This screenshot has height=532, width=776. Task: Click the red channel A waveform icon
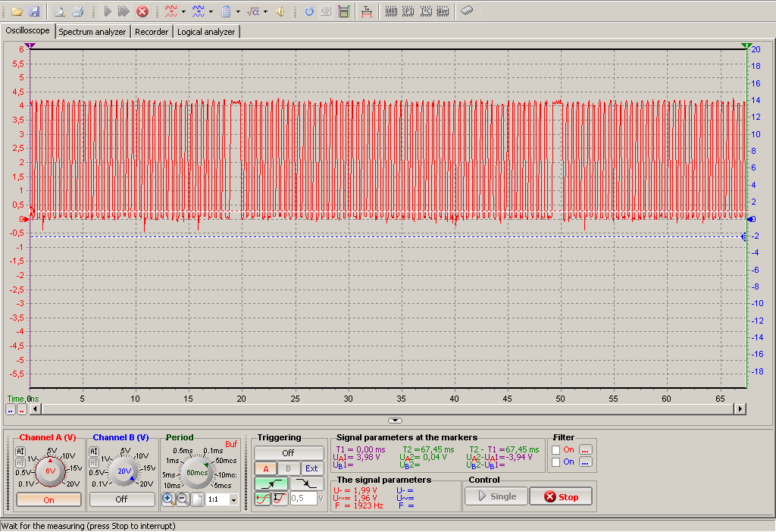tap(171, 11)
